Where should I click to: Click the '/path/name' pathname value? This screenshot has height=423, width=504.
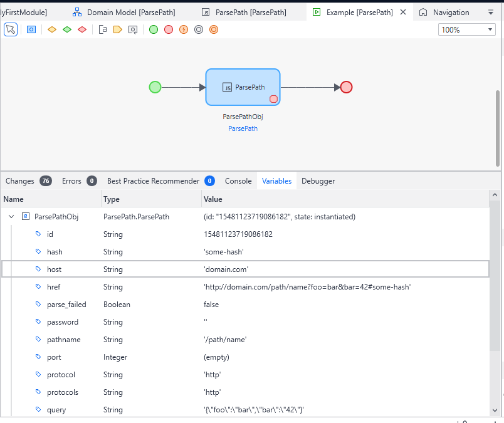[x=225, y=340]
